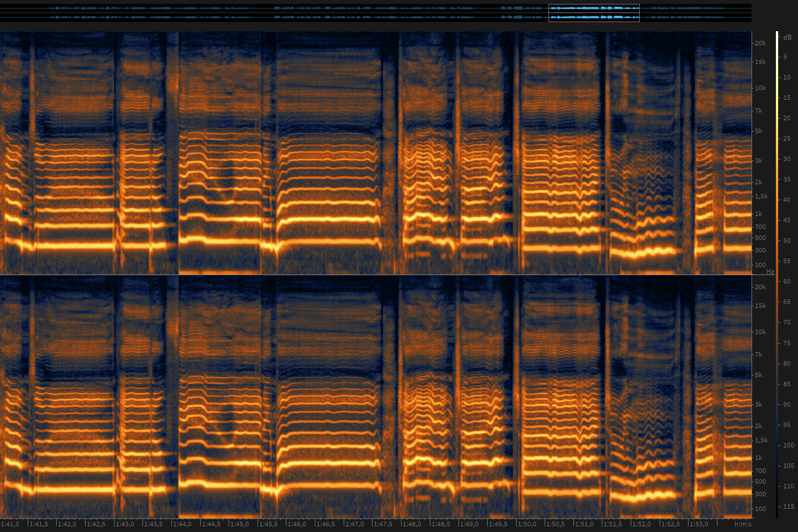Viewport: 798px width, 532px height.
Task: Click the 1:51,0 mark on the time ruler
Action: [x=584, y=524]
